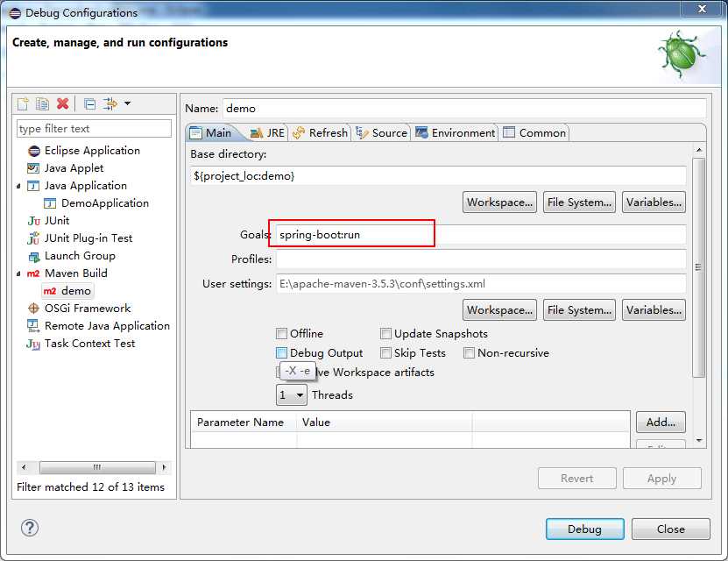Click the Close button

coord(670,529)
